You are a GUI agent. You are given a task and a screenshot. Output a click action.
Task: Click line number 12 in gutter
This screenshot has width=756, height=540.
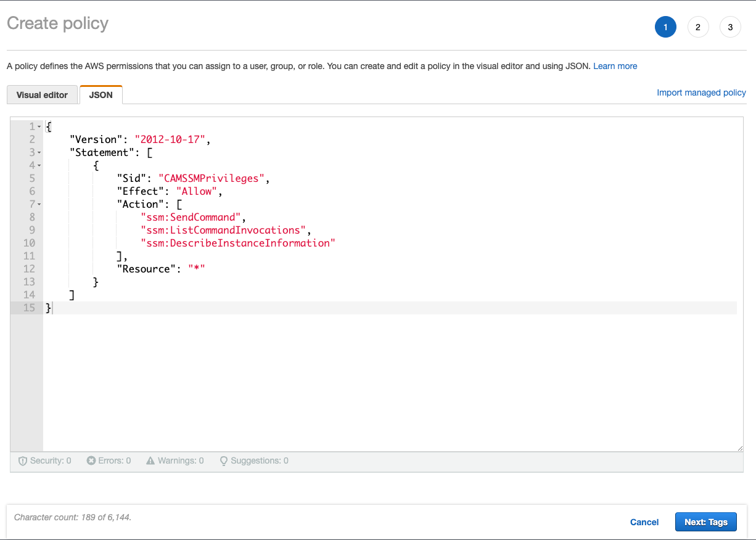tap(29, 269)
